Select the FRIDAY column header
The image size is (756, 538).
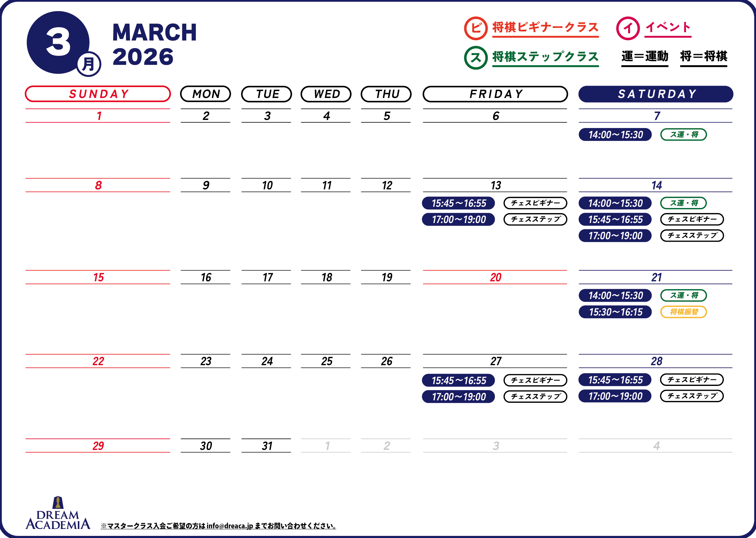pos(495,94)
